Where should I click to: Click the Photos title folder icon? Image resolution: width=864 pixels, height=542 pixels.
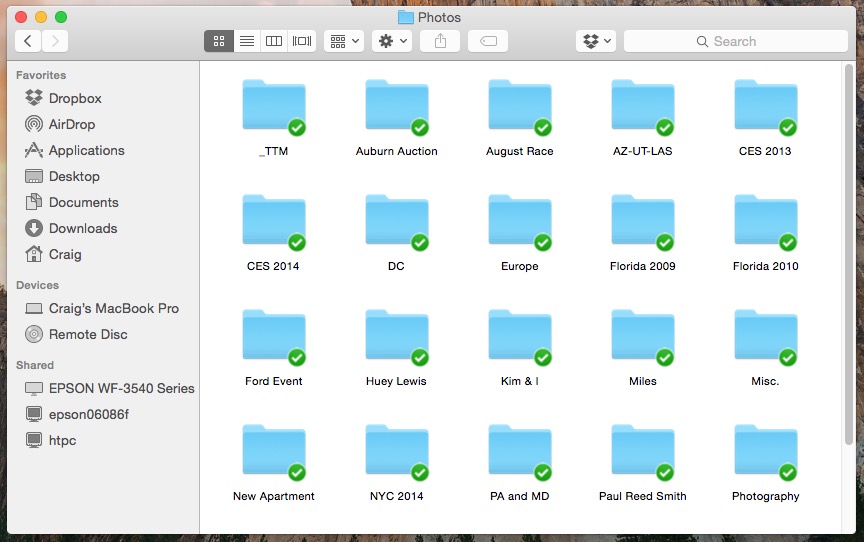coord(406,18)
